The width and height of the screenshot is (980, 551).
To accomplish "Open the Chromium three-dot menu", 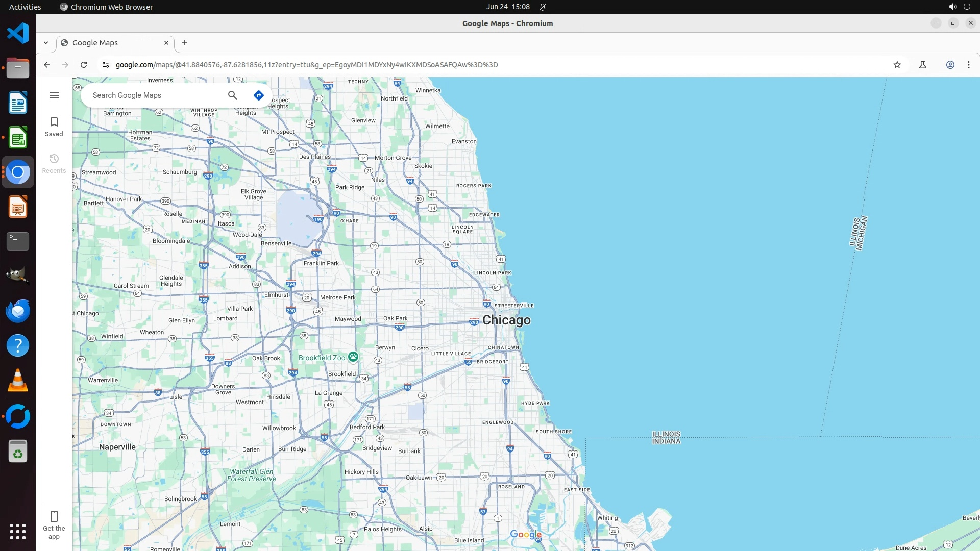I will point(969,65).
